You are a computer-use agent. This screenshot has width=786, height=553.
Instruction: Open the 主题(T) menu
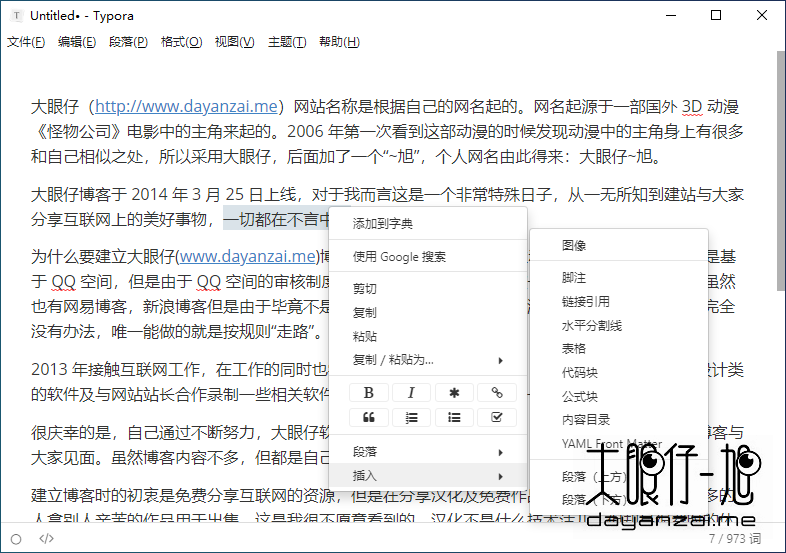tap(287, 42)
